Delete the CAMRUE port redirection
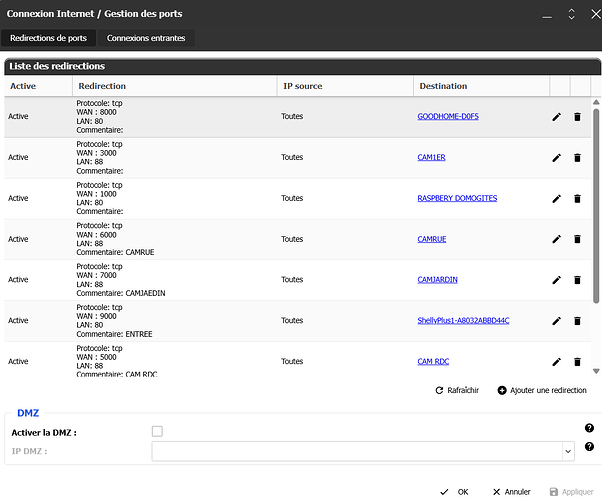Viewport: 602px width, 500px height. click(577, 240)
